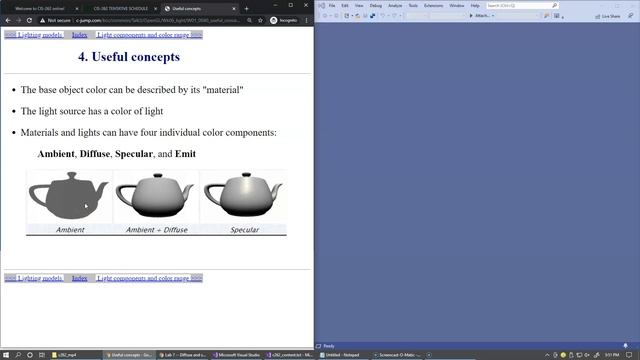Close the Useful concepts tab
This screenshot has width=640, height=360.
[x=234, y=8]
